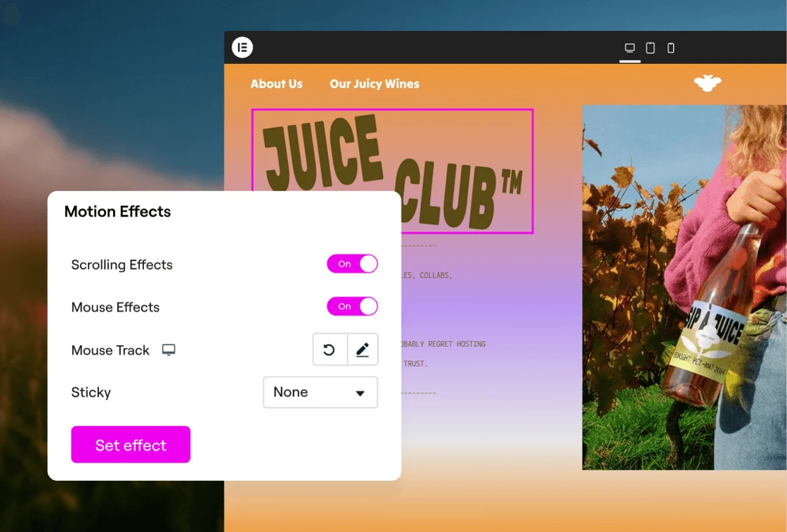The image size is (787, 532).
Task: Turn off Scrolling Effects toggle
Action: 352,264
